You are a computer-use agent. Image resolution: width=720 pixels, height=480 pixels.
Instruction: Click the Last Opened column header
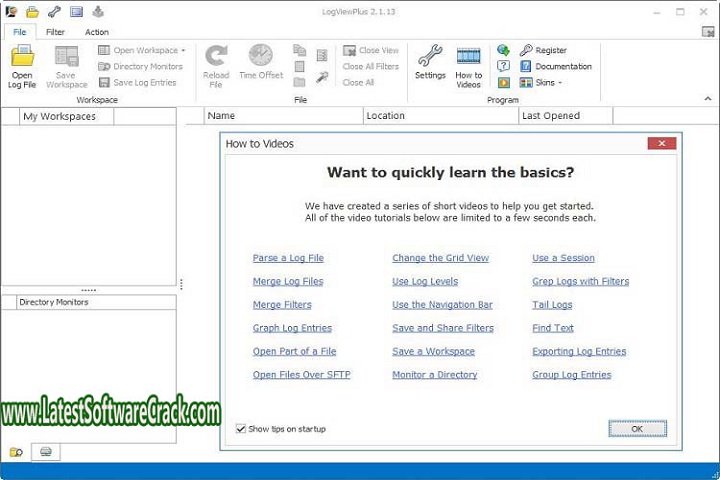click(551, 116)
